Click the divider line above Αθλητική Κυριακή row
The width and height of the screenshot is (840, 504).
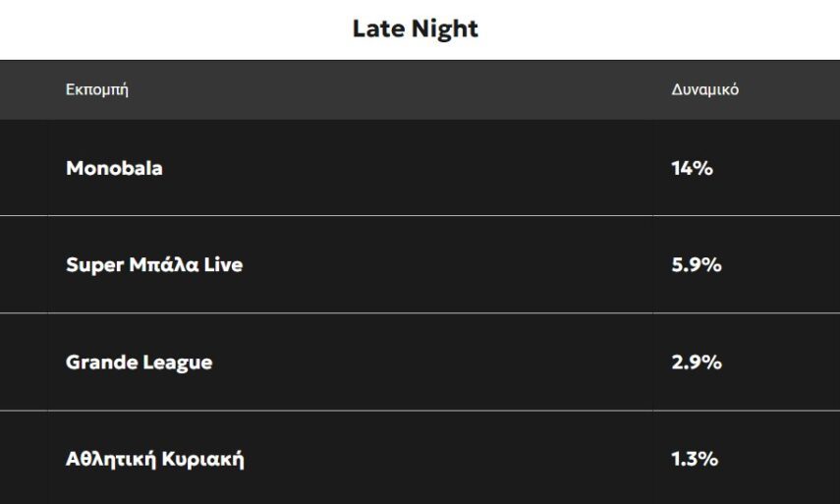[393, 410]
